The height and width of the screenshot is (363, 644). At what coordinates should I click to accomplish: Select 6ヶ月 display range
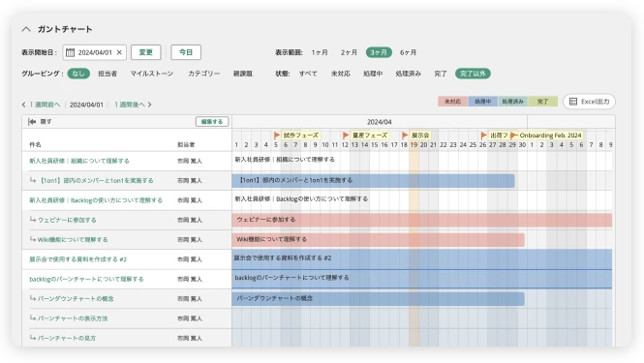click(x=409, y=52)
